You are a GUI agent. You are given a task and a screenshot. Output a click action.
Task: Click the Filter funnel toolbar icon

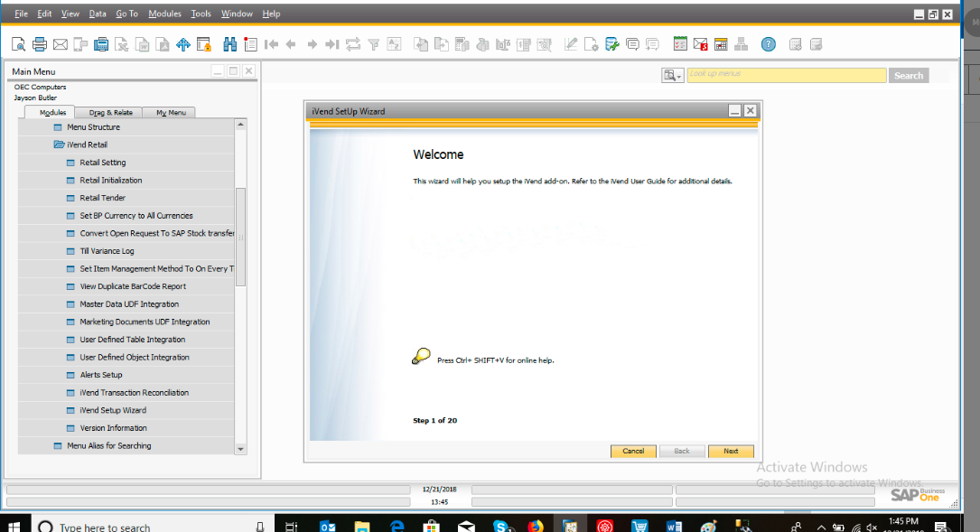pyautogui.click(x=374, y=44)
